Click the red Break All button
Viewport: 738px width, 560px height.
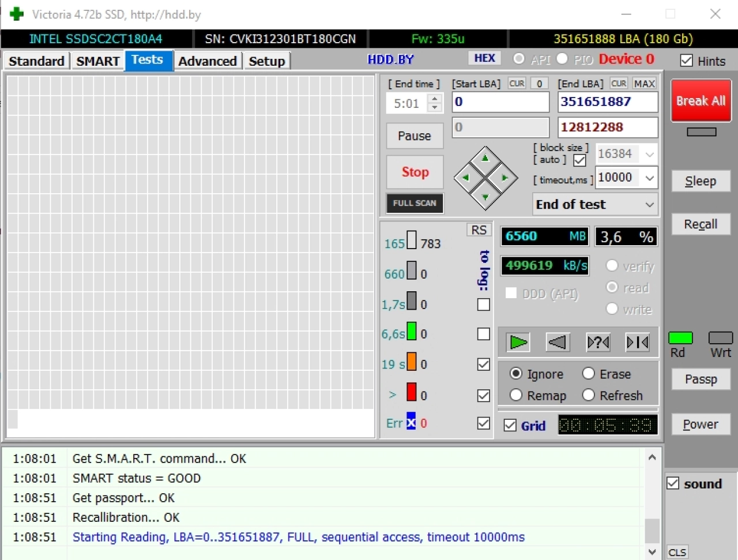(701, 101)
